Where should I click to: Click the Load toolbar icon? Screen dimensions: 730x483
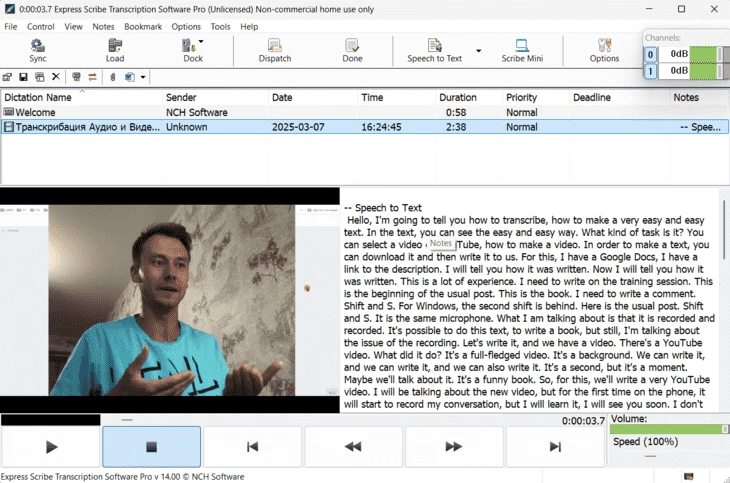[115, 50]
